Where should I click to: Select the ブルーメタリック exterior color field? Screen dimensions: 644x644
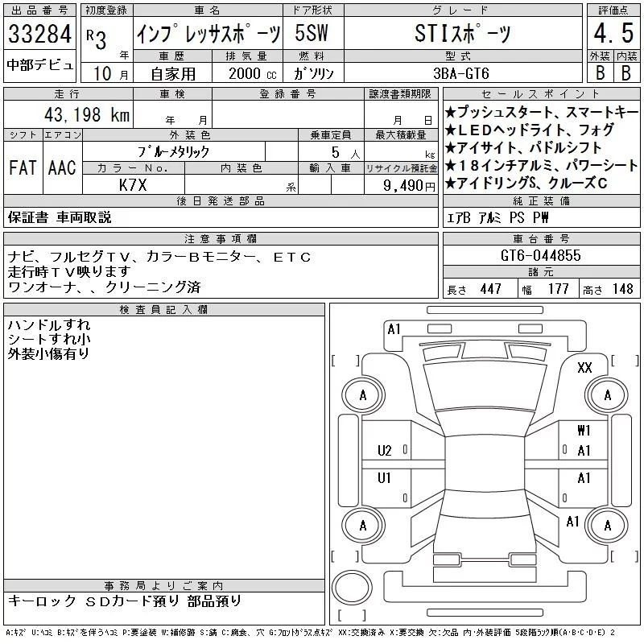tap(174, 152)
